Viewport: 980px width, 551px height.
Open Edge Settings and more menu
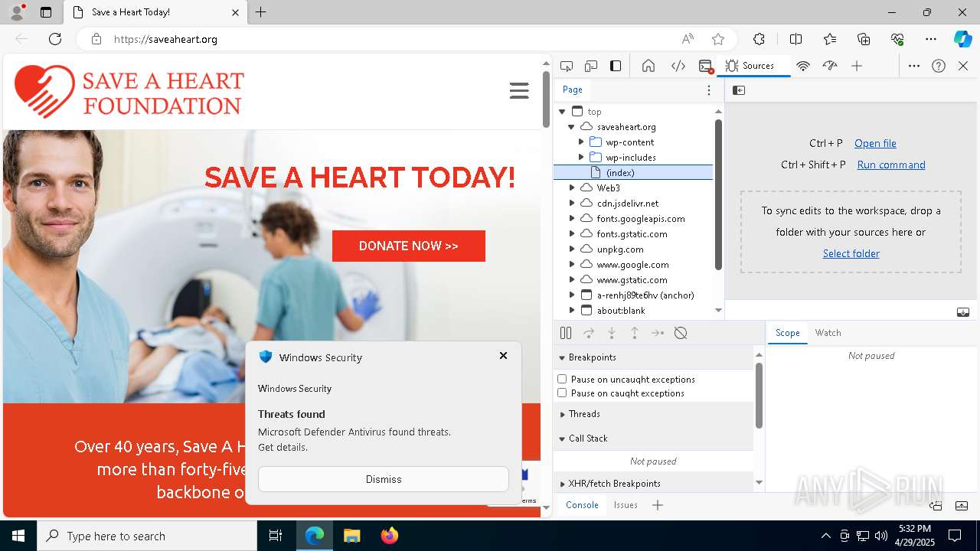click(931, 39)
